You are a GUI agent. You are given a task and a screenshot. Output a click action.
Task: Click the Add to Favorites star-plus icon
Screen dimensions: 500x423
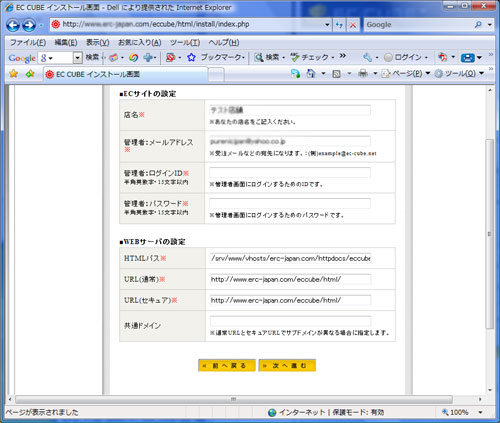(30, 73)
